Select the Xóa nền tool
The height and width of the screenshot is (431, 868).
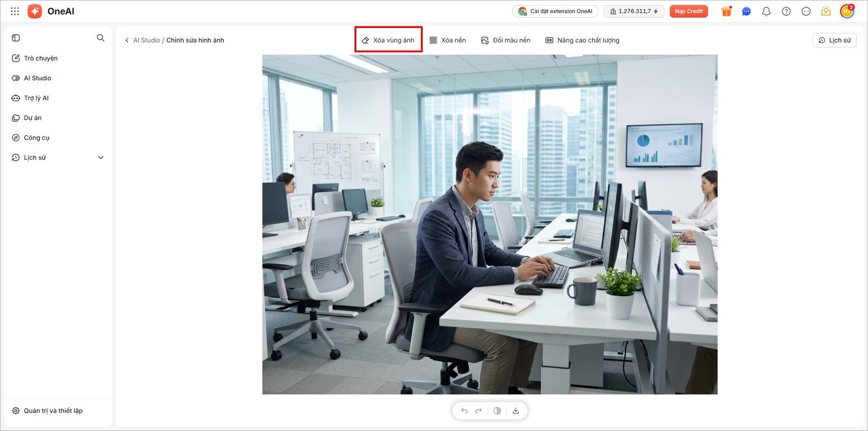click(x=448, y=40)
